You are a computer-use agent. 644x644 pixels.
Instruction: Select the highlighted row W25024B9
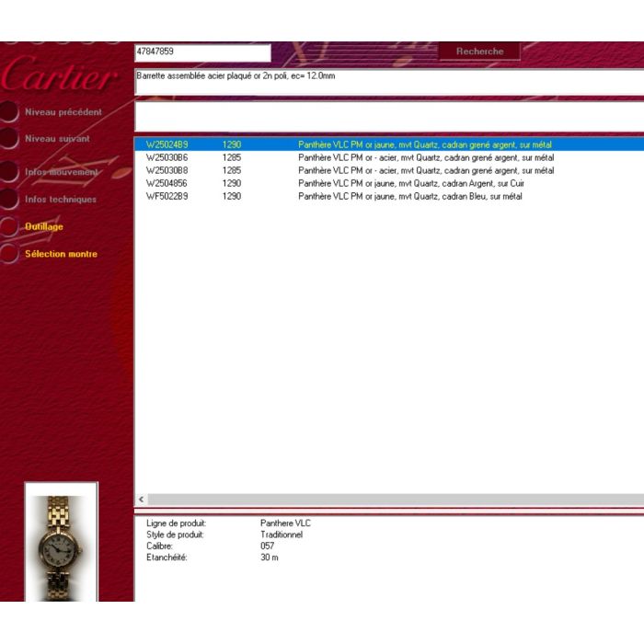pos(389,144)
